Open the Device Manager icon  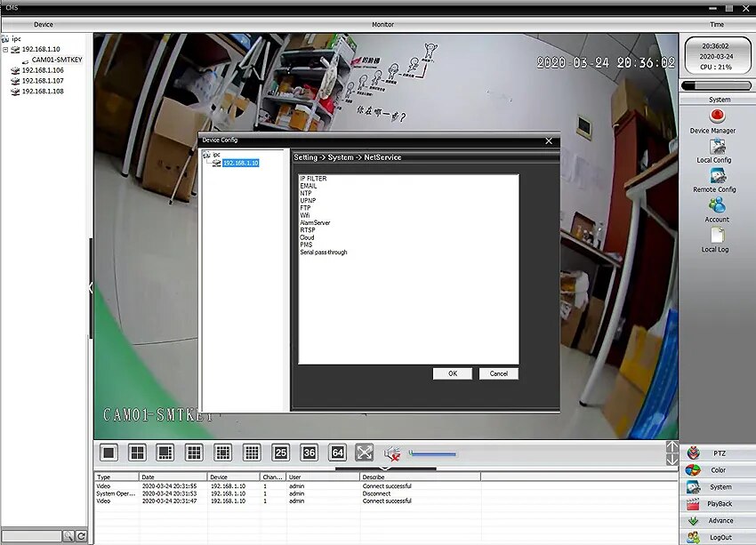[x=717, y=116]
